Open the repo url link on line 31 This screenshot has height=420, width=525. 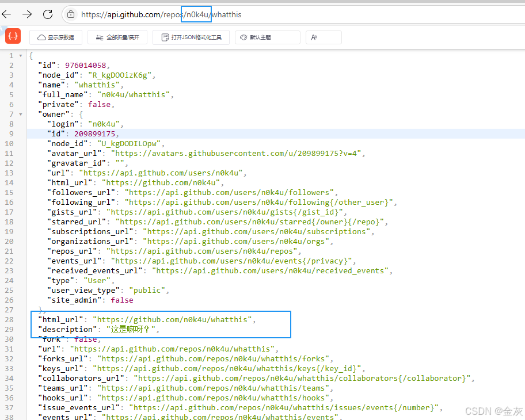tap(172, 349)
